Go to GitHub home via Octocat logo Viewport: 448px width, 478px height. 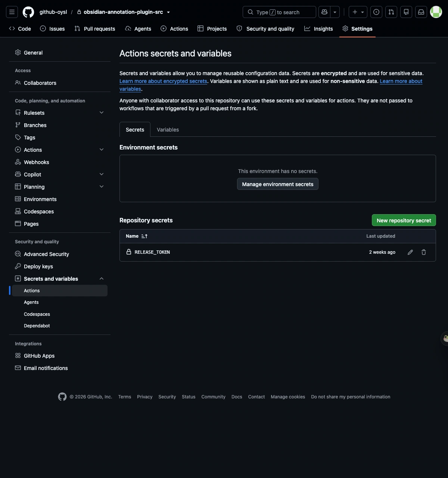tap(28, 12)
